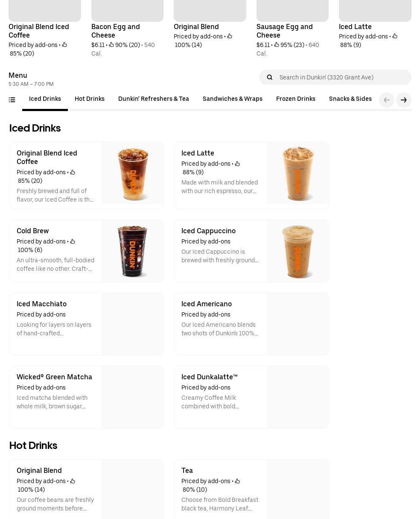Image resolution: width=420 pixels, height=519 pixels.
Task: Click the right arrow to show more categories
Action: tap(404, 100)
